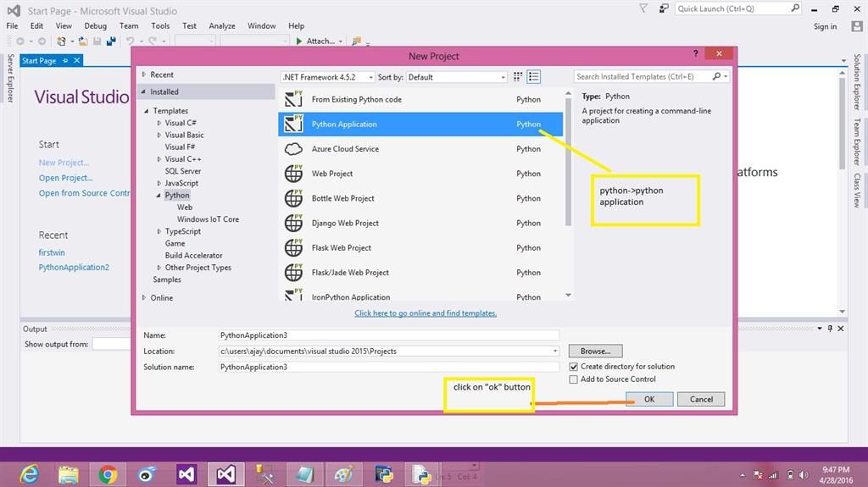Click Sign in at top right
This screenshot has height=487, width=868.
click(x=825, y=26)
